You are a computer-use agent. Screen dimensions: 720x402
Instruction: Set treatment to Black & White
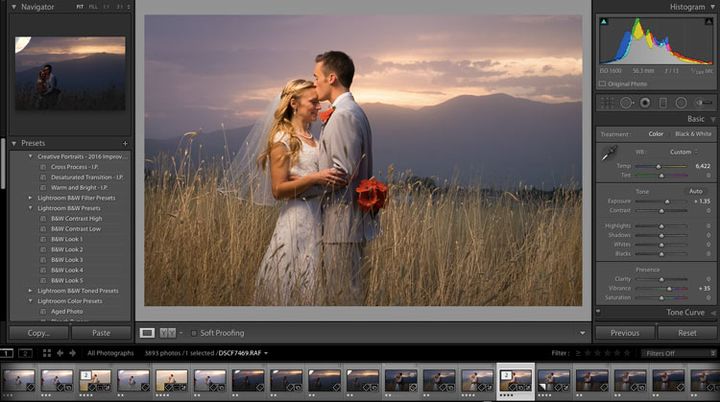coord(693,134)
